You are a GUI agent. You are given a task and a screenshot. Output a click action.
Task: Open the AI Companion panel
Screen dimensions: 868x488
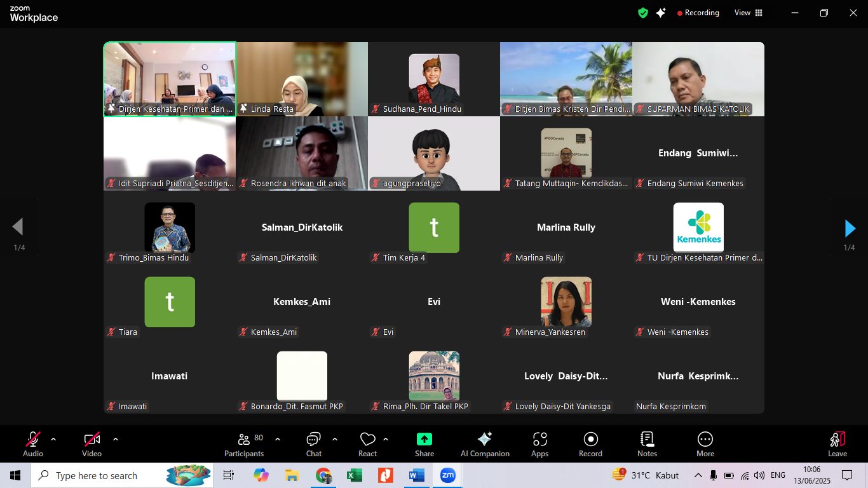tap(485, 444)
